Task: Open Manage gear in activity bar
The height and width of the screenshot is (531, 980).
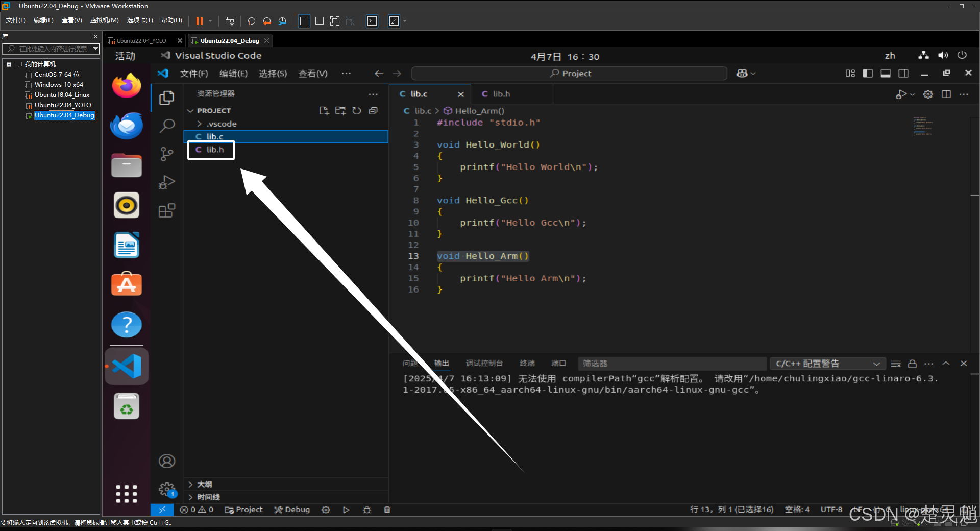Action: click(x=166, y=490)
